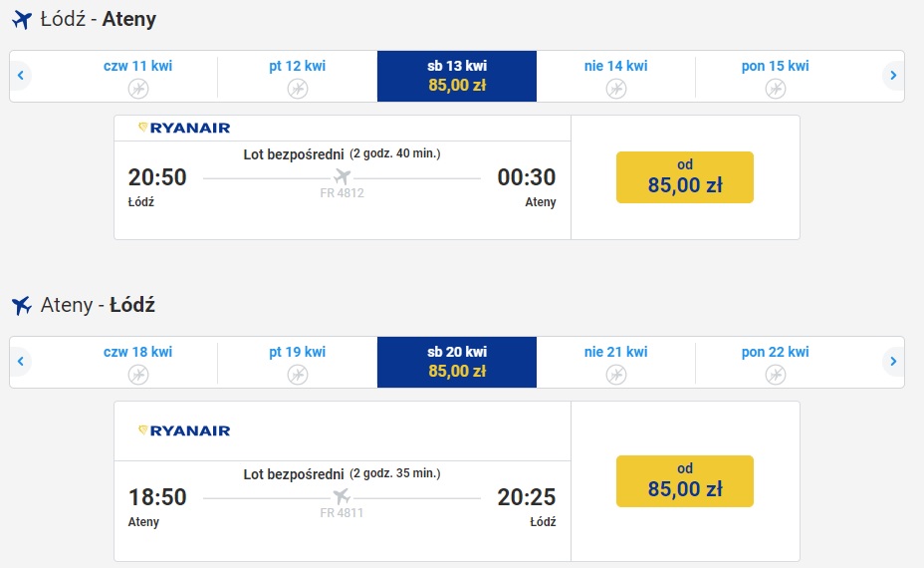Click no-flight icon under pon 22 kwi

[776, 375]
